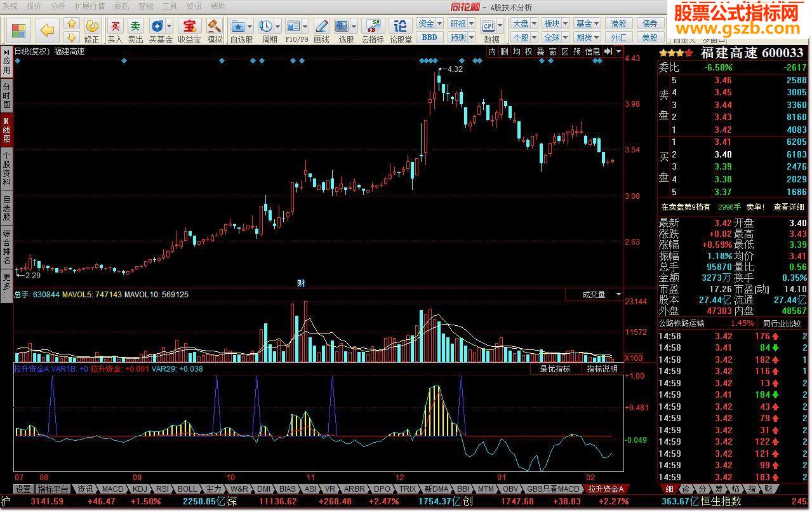
Task: Toggle the 叠 overlay option
Action: pyautogui.click(x=540, y=52)
